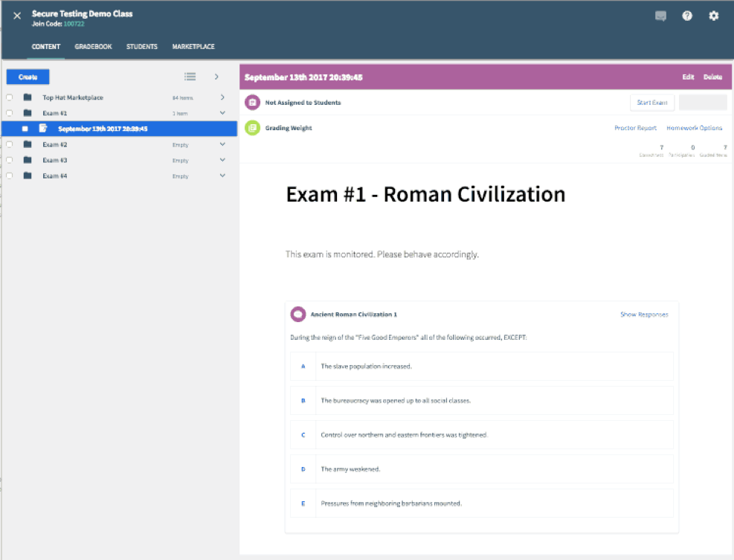734x560 pixels.
Task: Expand the Exam #4 folder chevron
Action: coord(222,176)
